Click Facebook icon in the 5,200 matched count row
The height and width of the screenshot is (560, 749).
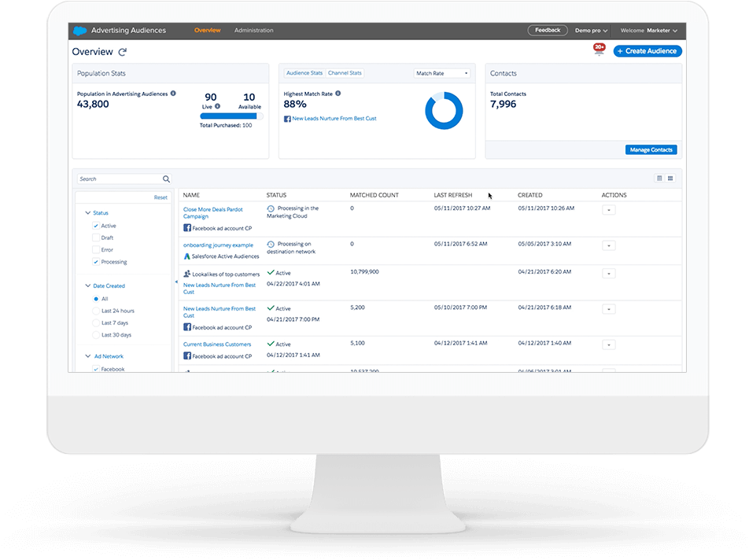point(187,327)
